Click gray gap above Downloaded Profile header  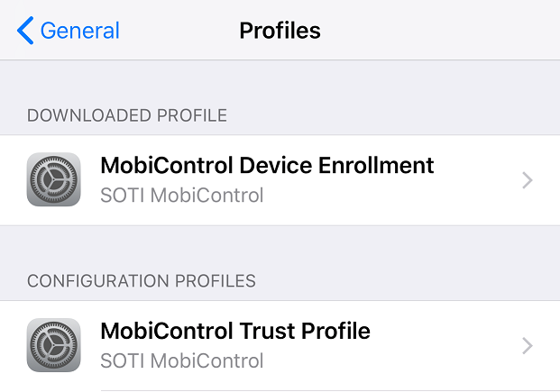click(x=280, y=81)
